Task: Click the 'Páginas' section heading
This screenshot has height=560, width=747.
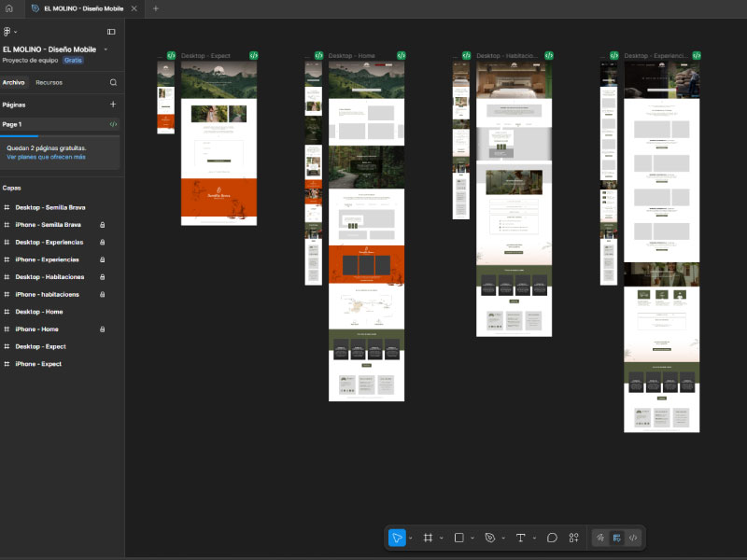Action: [14, 105]
